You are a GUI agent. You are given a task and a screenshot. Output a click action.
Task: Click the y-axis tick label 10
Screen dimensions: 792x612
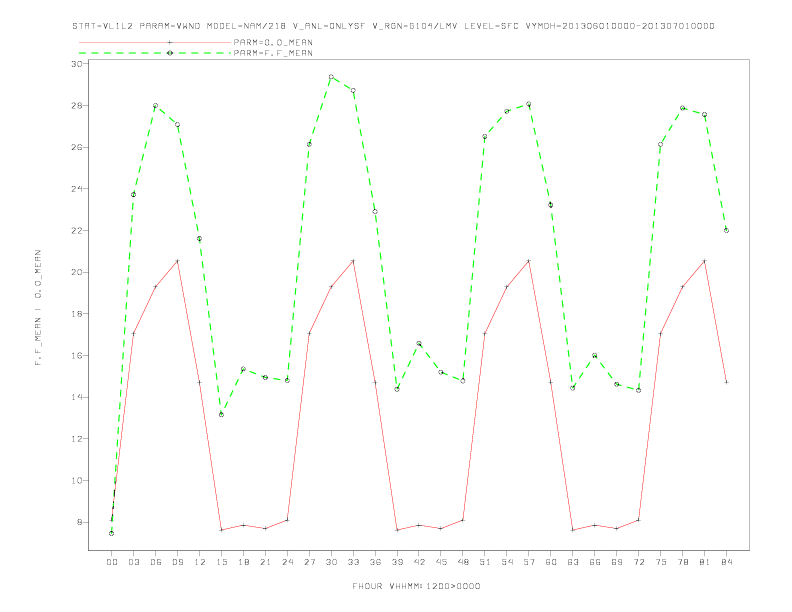77,481
